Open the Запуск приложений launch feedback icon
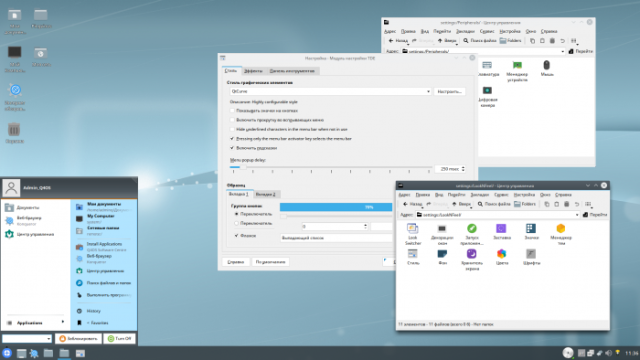Screen dimensions: 640x360 click(x=472, y=234)
